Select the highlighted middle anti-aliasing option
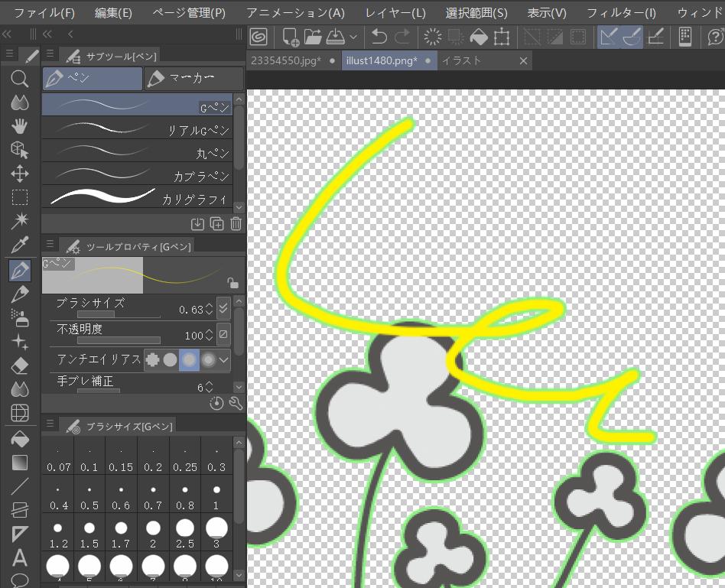725x588 pixels. [x=189, y=359]
